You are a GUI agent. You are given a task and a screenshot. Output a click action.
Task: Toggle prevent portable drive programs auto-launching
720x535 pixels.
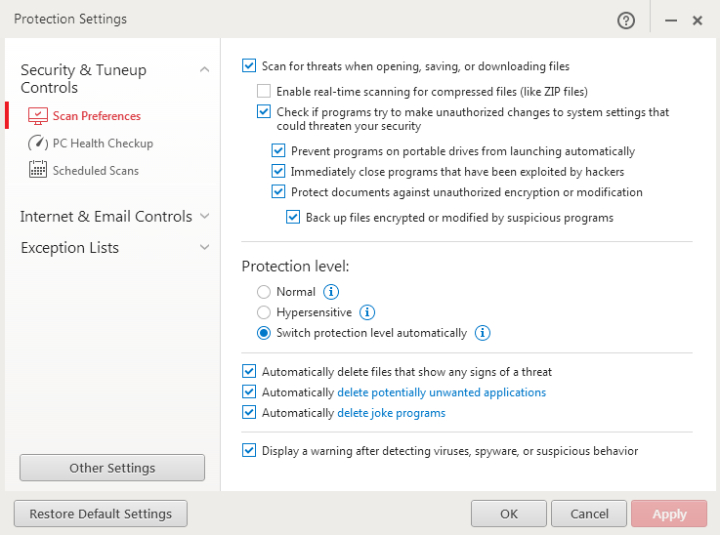point(278,151)
